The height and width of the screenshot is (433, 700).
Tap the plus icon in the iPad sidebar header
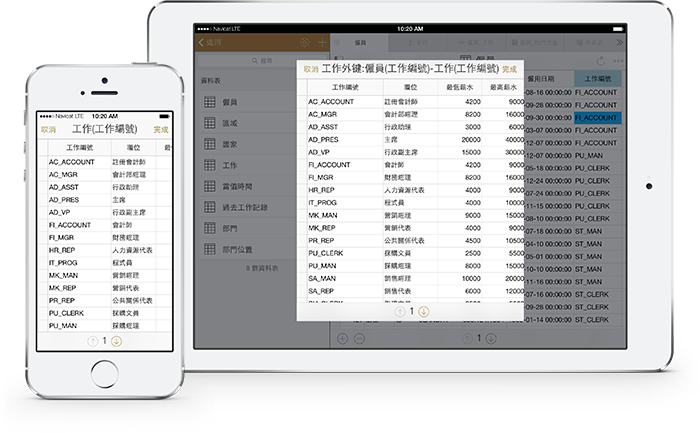point(322,42)
